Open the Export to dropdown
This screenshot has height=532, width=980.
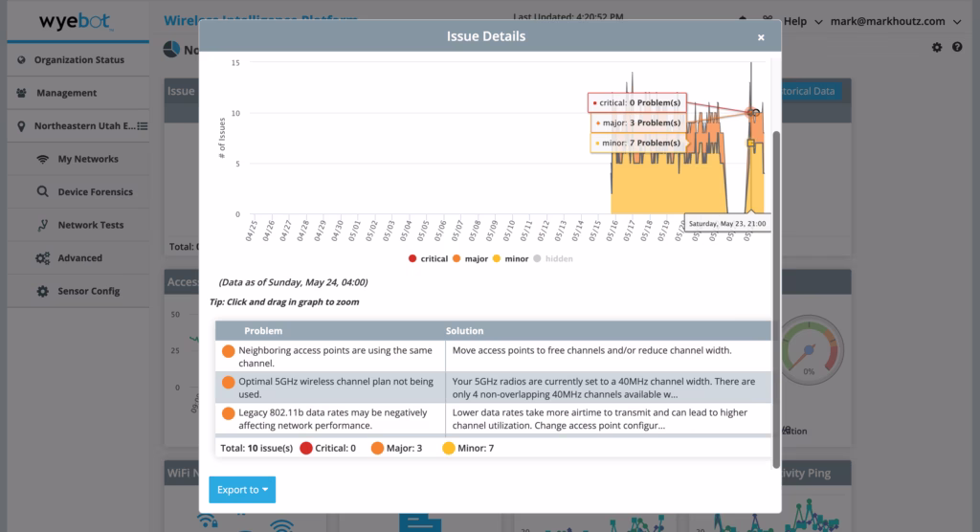tap(242, 490)
